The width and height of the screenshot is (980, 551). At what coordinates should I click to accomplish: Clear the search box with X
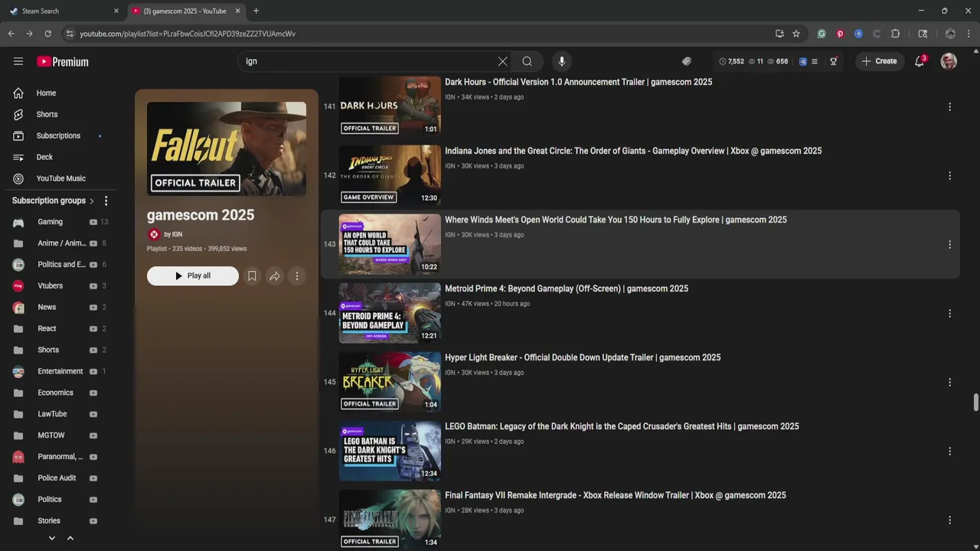point(502,61)
